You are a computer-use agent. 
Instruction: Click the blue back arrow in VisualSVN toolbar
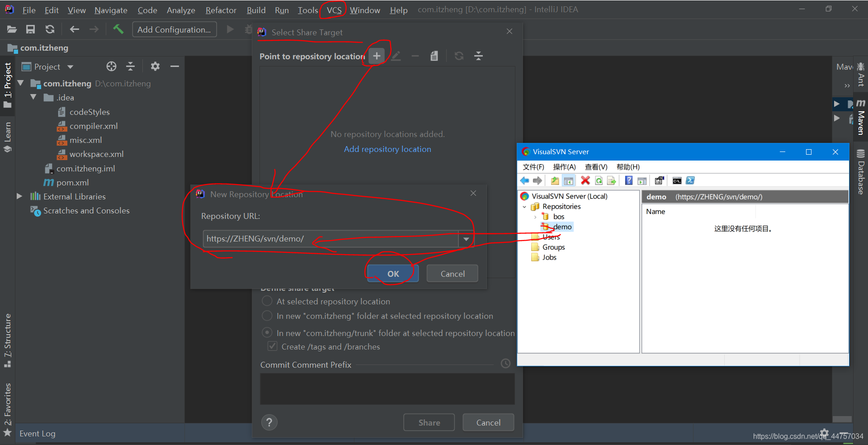tap(524, 181)
